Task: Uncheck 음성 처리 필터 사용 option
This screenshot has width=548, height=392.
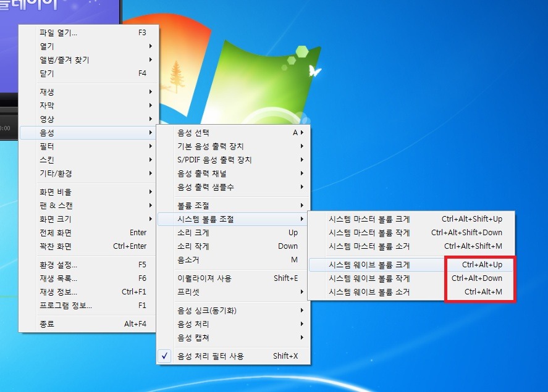Action: 233,356
